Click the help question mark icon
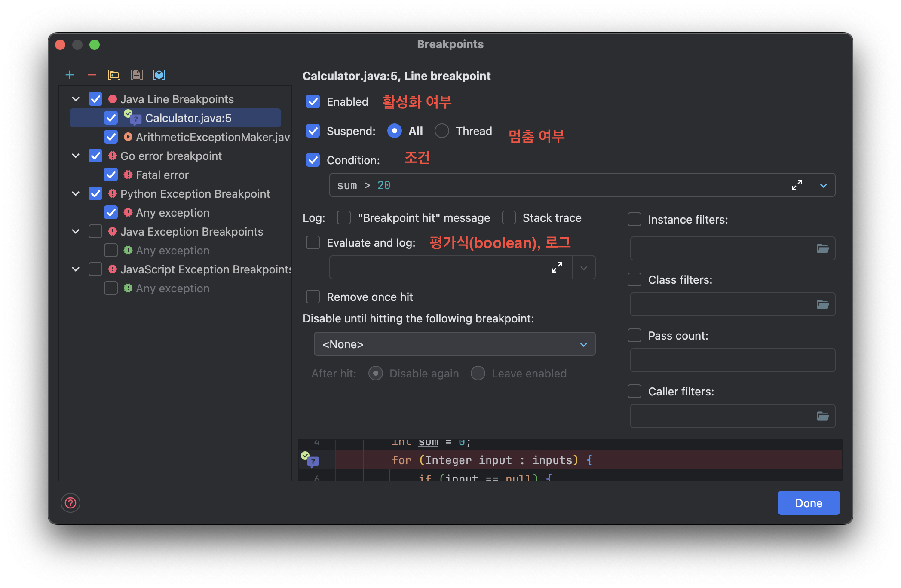 pyautogui.click(x=70, y=503)
